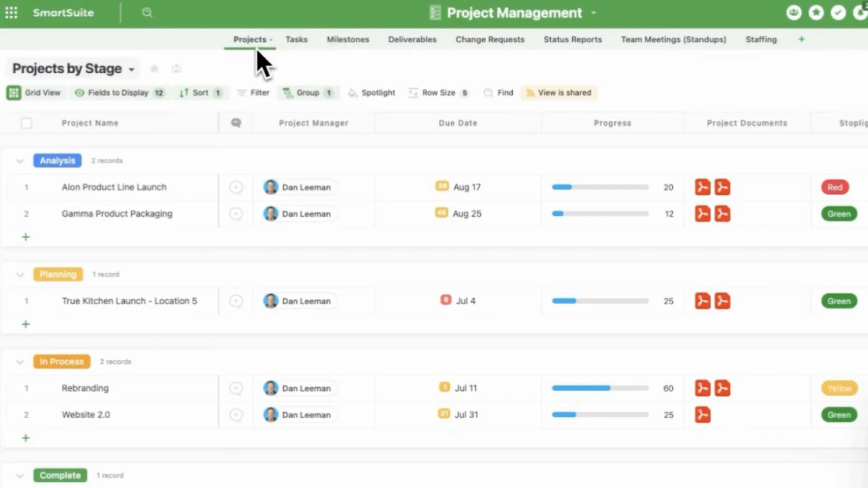Click the Aug 17 due date cell
This screenshot has height=488, width=868.
pos(458,187)
